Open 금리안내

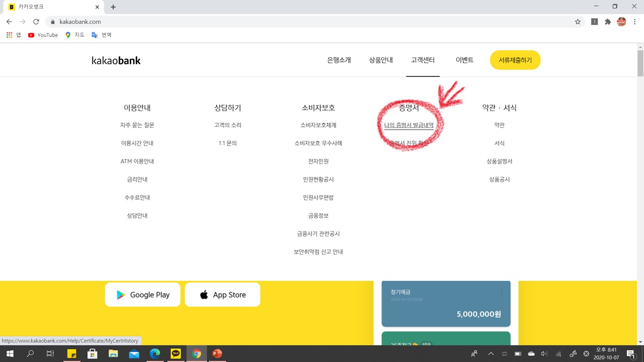tap(137, 179)
